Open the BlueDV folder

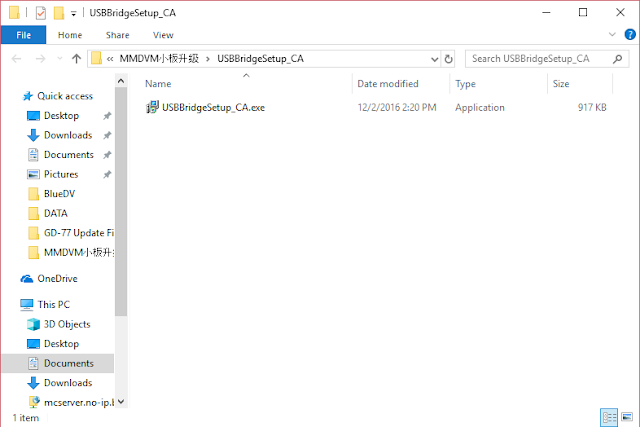coord(59,194)
